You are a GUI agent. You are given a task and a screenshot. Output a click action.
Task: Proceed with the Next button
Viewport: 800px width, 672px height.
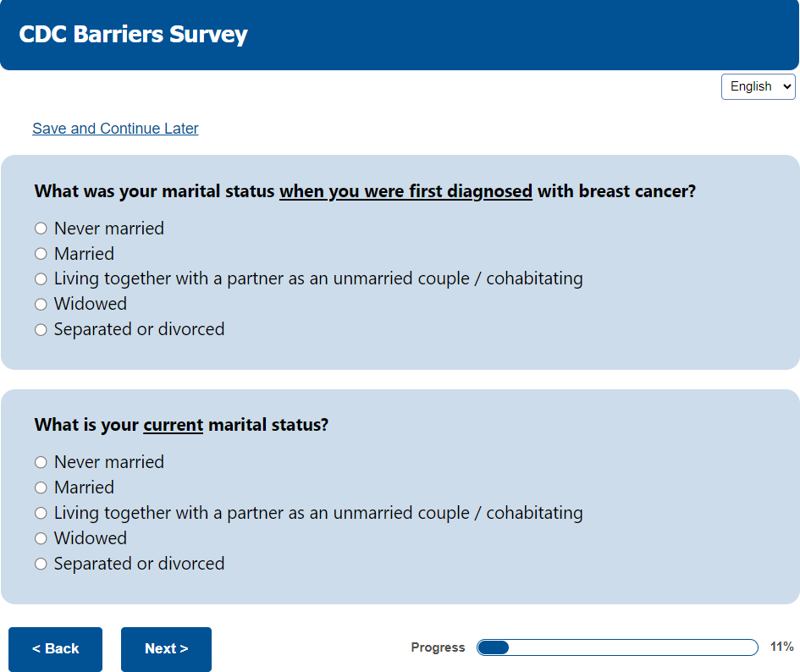(x=166, y=649)
